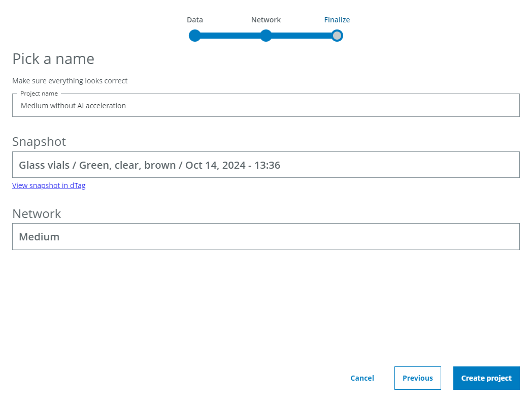Select the Data step label
Viewport: 532px width, 402px height.
click(195, 19)
